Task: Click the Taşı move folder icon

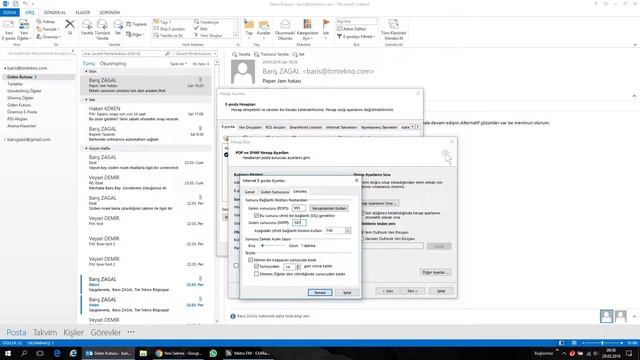Action: tap(249, 24)
